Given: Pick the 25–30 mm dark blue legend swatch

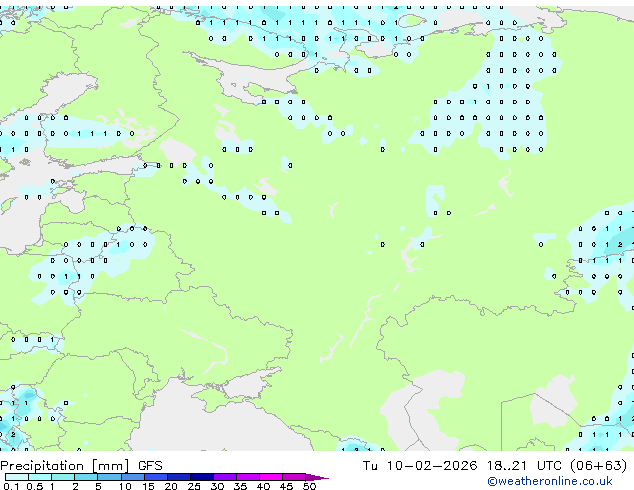Looking at the screenshot, I should pyautogui.click(x=202, y=477).
